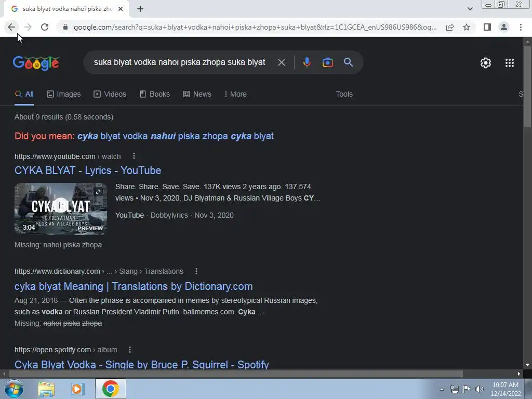This screenshot has height=399, width=532.
Task: Open the CYKA BLYAT - Lyrics - YouTube result
Action: click(88, 170)
